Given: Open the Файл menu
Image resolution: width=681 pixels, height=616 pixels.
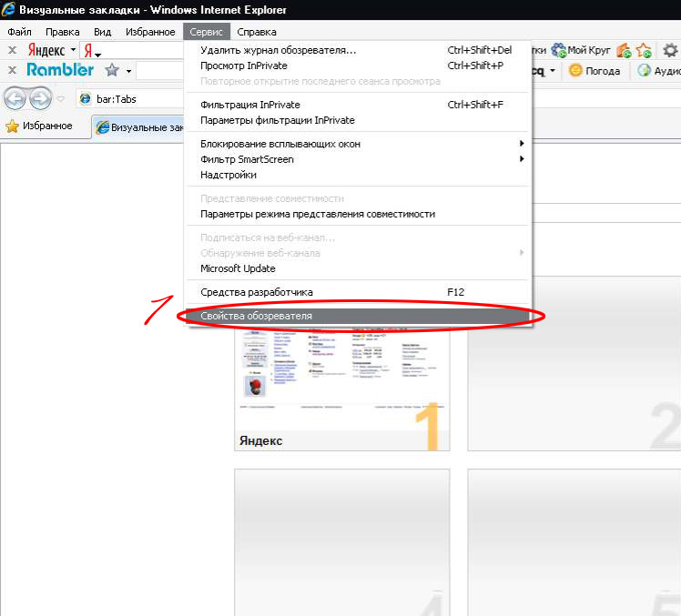Looking at the screenshot, I should point(19,32).
